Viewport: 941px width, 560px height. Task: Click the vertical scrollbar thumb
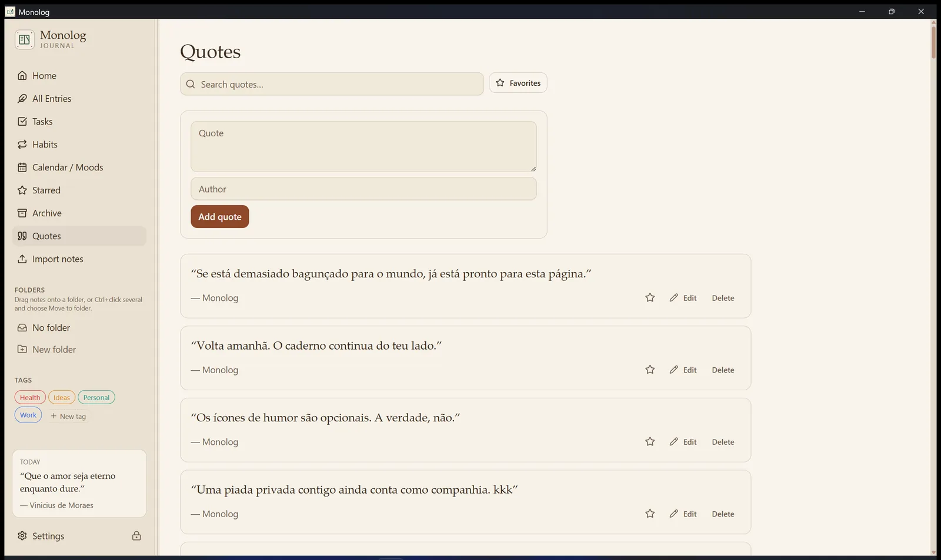click(933, 42)
